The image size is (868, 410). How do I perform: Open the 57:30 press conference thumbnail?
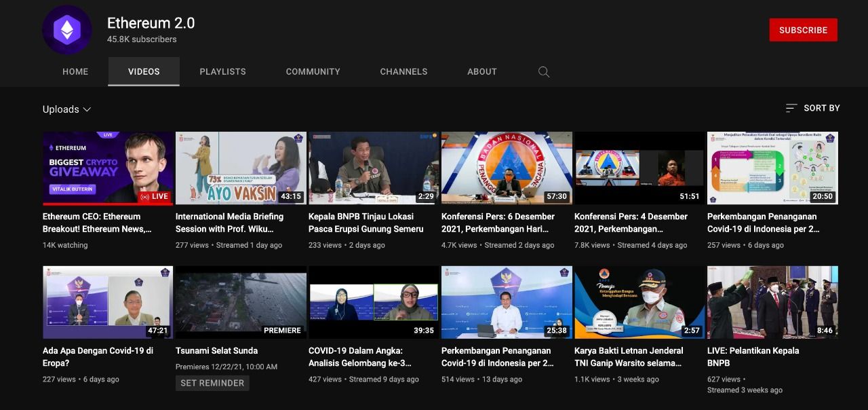point(507,168)
